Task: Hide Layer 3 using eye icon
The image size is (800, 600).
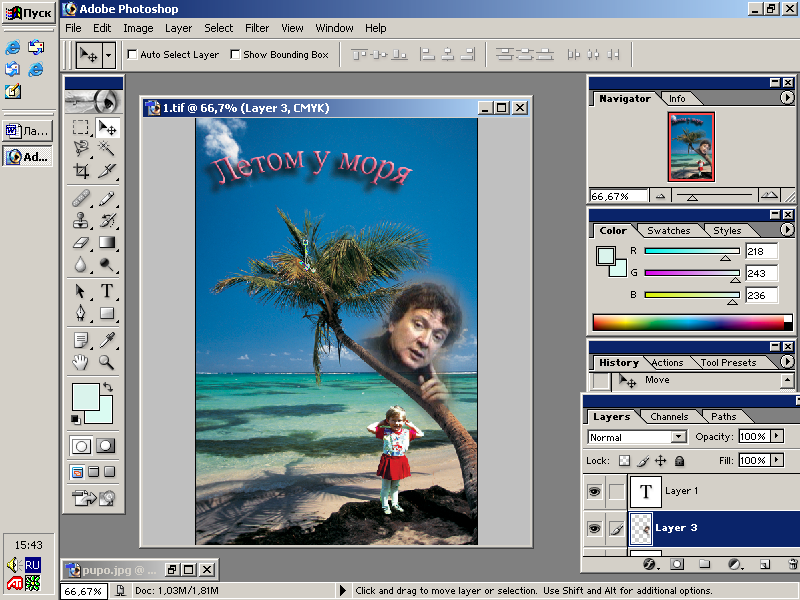Action: click(x=594, y=529)
